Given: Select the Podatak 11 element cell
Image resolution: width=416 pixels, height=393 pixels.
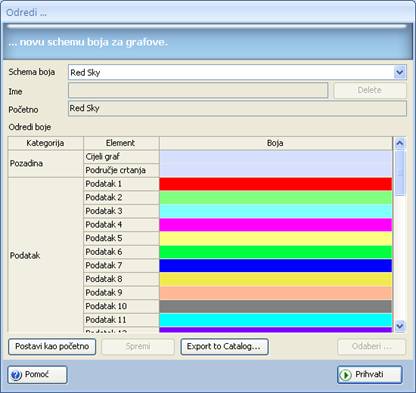Looking at the screenshot, I should click(121, 320).
